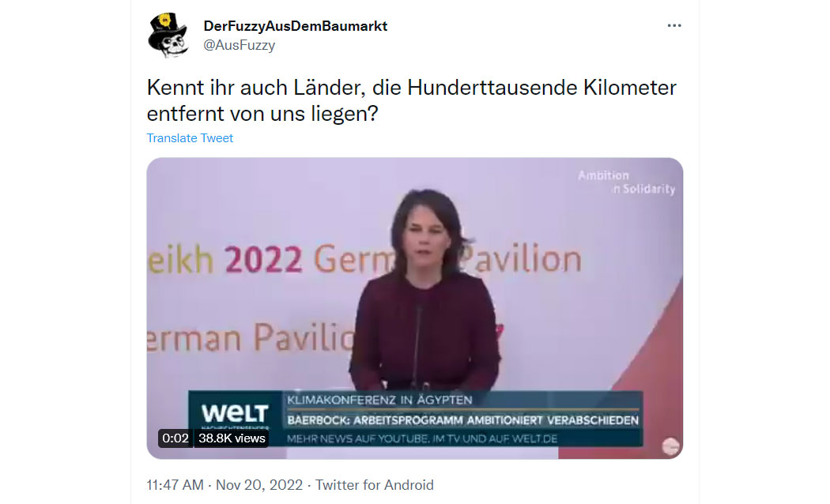Click the round watermark icon in video corner
Screen dimensions: 830x504
click(670, 446)
